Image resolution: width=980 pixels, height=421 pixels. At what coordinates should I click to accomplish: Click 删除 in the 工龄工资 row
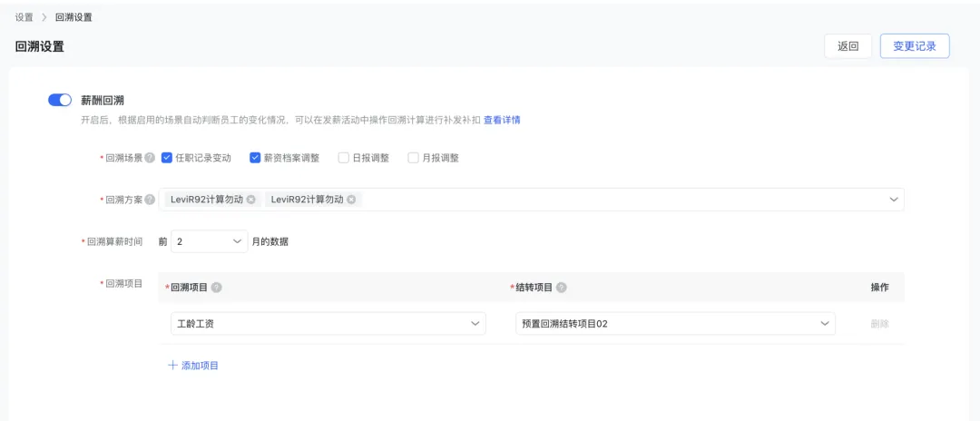pyautogui.click(x=879, y=324)
